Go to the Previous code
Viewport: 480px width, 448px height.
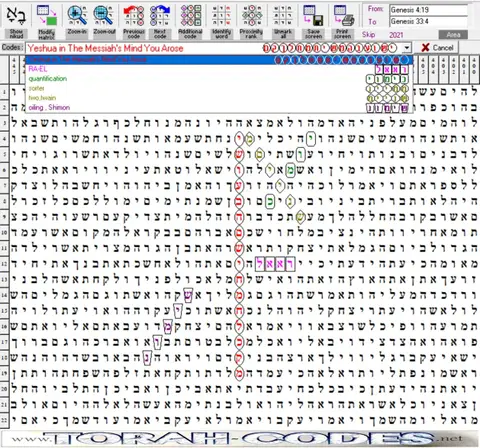click(134, 21)
